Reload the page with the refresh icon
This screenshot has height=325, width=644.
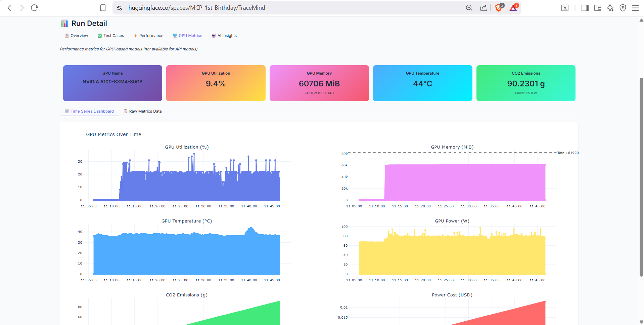click(x=34, y=8)
